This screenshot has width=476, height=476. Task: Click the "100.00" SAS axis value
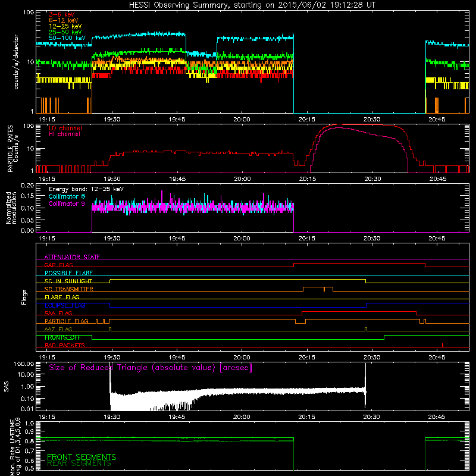24,364
